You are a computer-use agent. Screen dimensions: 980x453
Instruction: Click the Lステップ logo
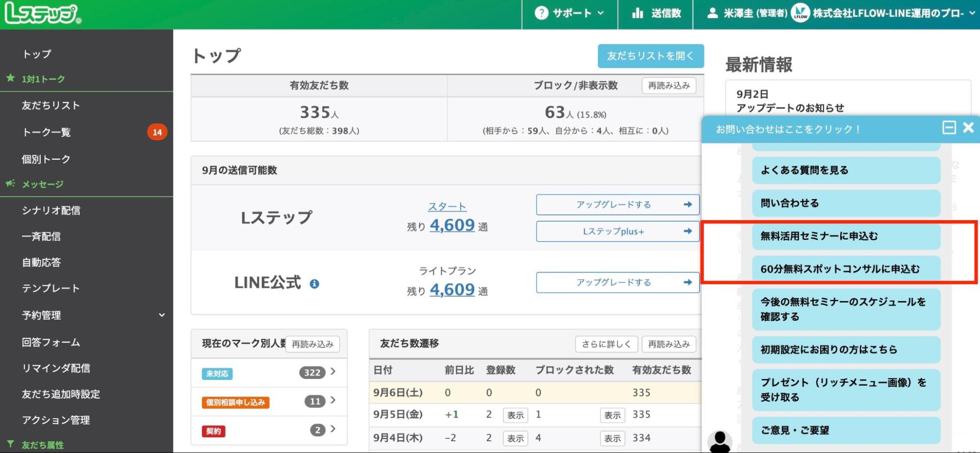pyautogui.click(x=43, y=14)
